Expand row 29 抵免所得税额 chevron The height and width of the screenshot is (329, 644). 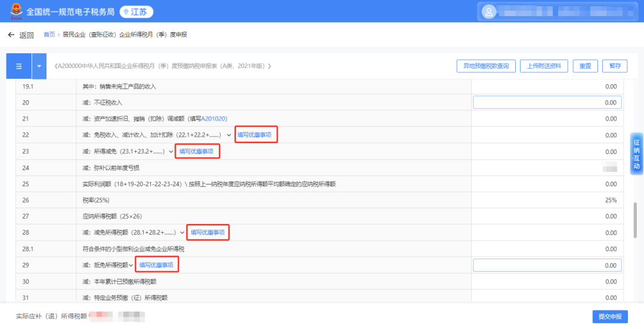point(131,265)
